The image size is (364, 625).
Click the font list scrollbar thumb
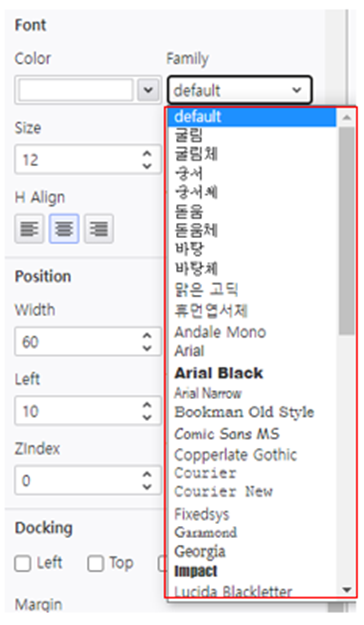[347, 231]
